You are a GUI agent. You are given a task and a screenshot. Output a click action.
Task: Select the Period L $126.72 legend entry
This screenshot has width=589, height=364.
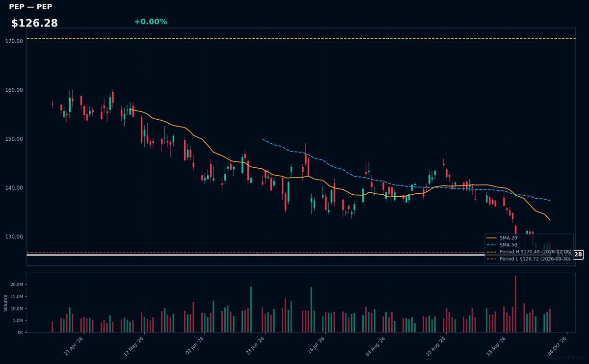(x=529, y=259)
